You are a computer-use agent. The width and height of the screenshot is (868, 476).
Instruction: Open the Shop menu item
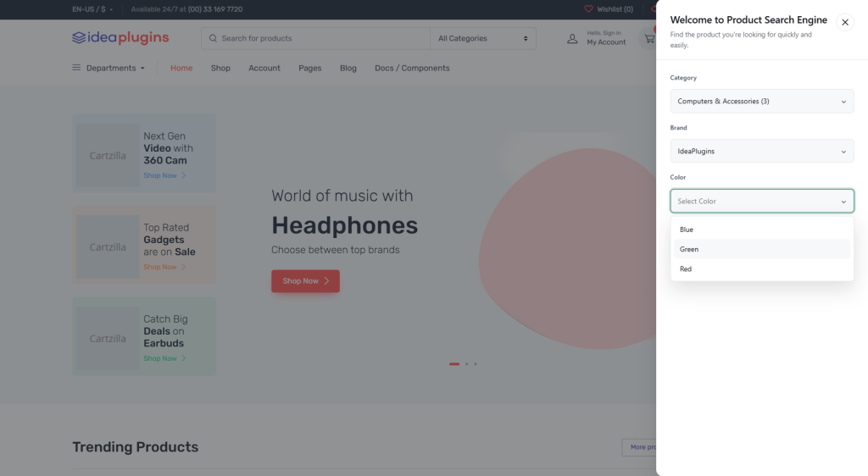coord(220,68)
